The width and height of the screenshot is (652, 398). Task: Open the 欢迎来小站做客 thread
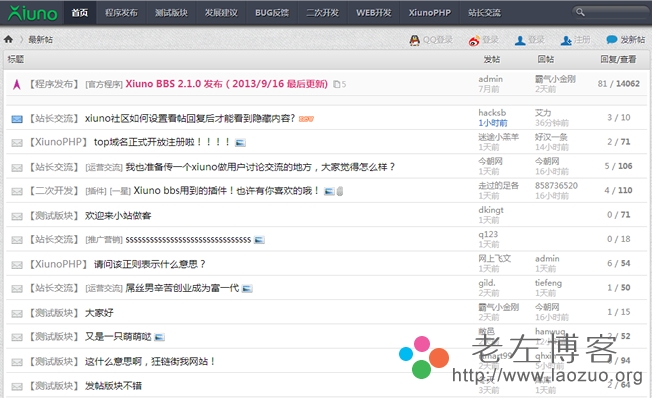tap(118, 215)
